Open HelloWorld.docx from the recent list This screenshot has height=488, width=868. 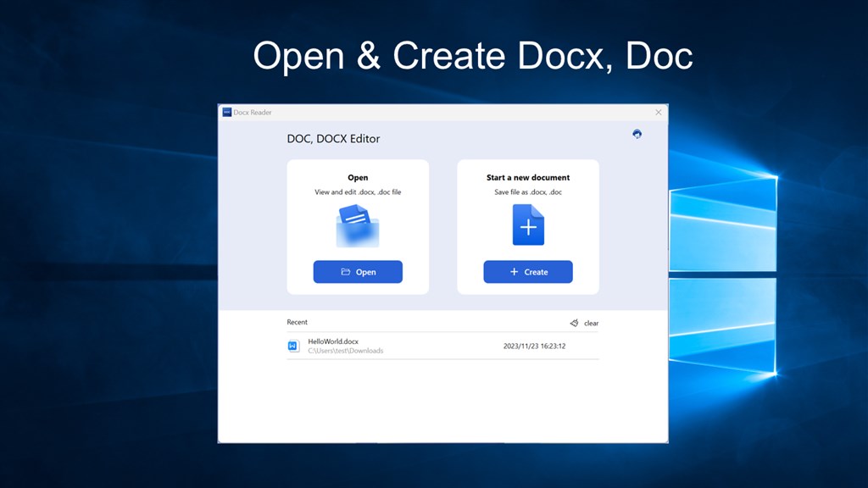click(442, 346)
